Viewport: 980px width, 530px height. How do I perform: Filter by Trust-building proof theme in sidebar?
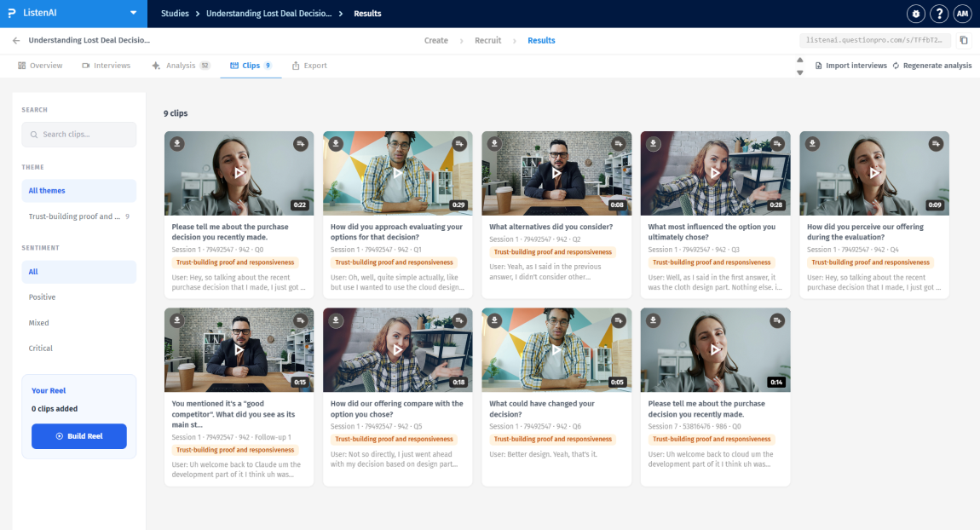pyautogui.click(x=79, y=216)
